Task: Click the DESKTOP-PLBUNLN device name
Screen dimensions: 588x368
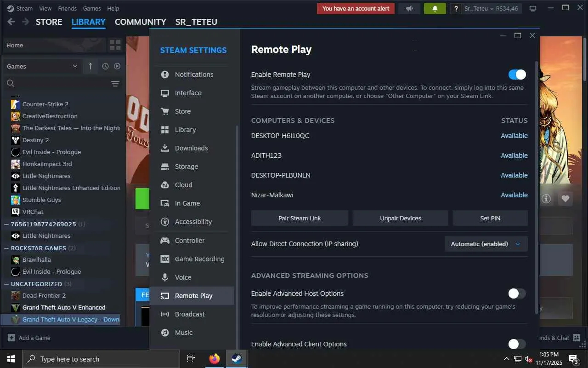Action: click(x=281, y=175)
